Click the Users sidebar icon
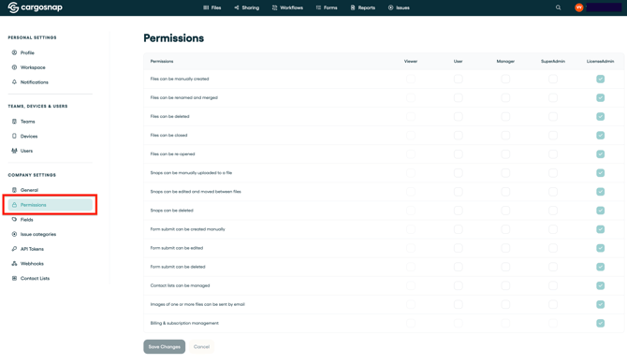Image resolution: width=627 pixels, height=364 pixels. click(x=14, y=151)
